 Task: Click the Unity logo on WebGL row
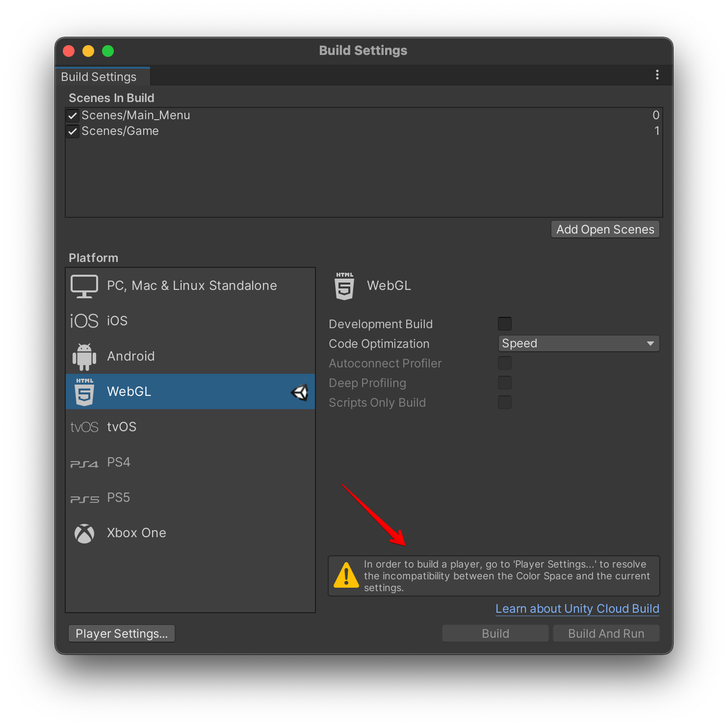tap(299, 392)
